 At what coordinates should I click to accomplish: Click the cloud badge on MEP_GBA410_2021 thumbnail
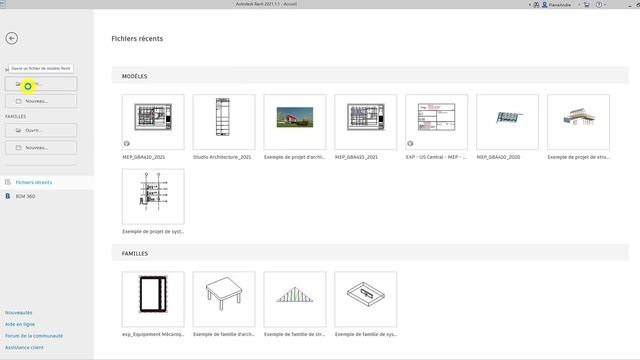click(127, 144)
